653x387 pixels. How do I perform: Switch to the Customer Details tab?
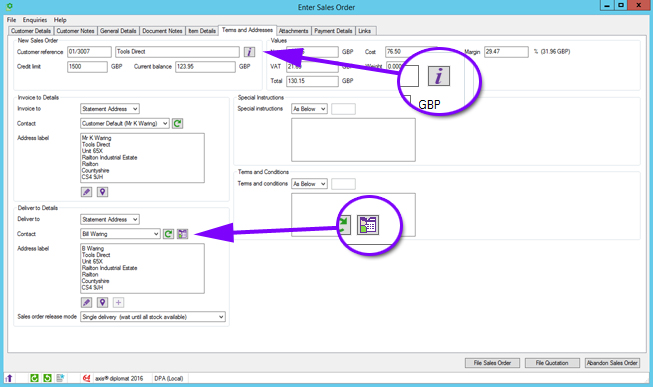click(x=31, y=31)
